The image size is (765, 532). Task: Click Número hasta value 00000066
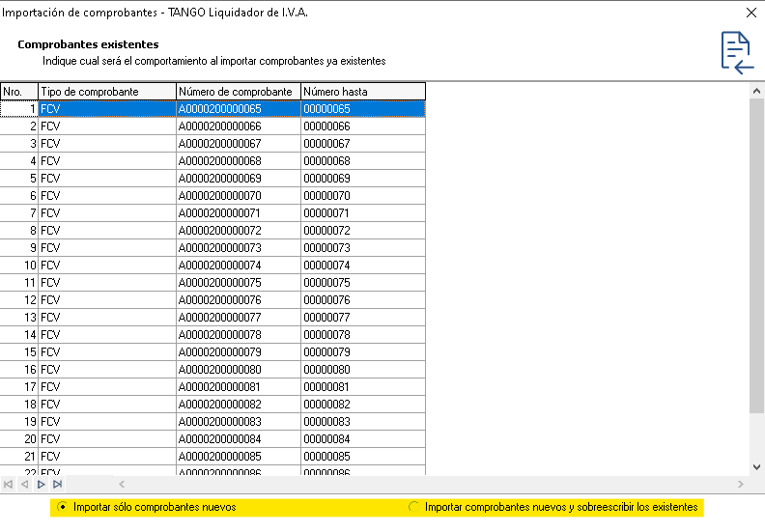(363, 126)
